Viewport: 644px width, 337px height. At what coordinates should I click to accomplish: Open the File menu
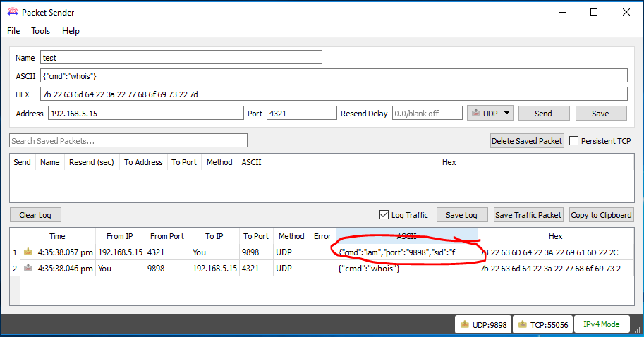pyautogui.click(x=13, y=31)
